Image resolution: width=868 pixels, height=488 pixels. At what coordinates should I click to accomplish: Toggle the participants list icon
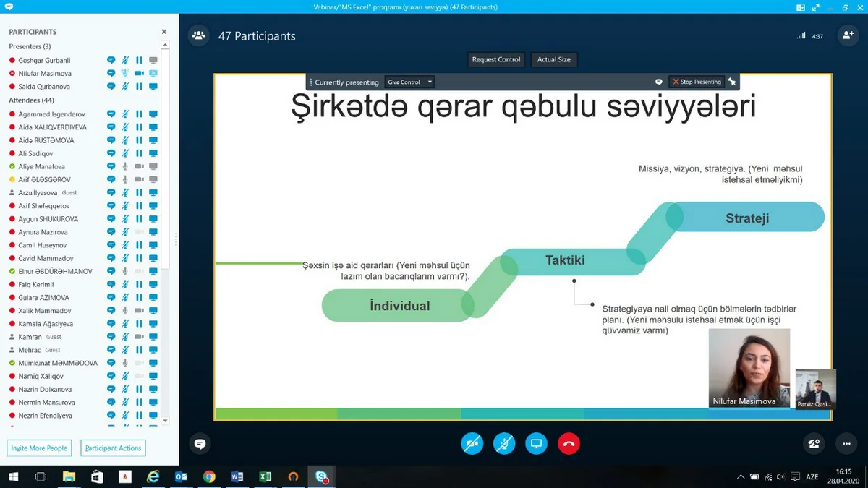198,35
